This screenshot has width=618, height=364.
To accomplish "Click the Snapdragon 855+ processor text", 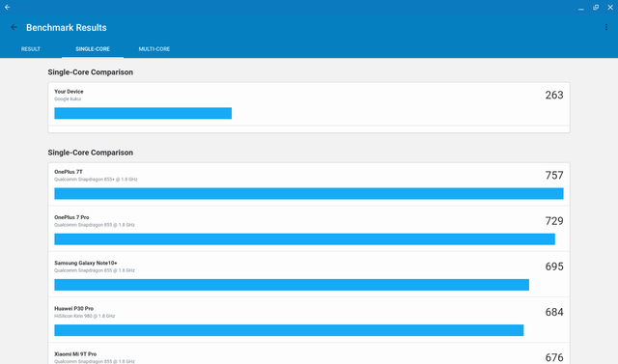I will pyautogui.click(x=96, y=180).
